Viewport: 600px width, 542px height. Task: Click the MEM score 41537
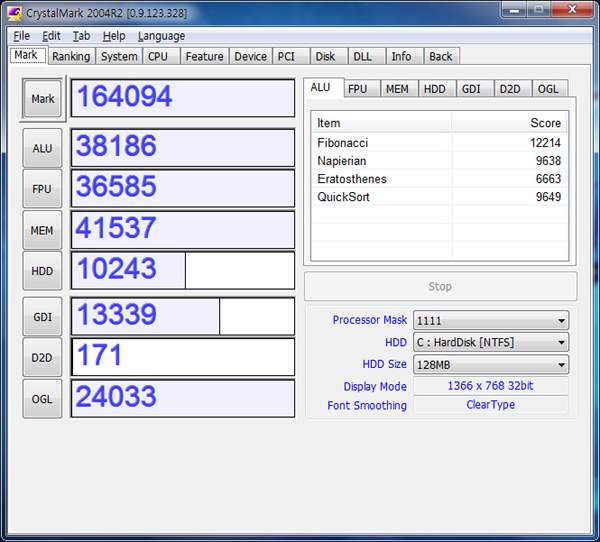[x=116, y=227]
